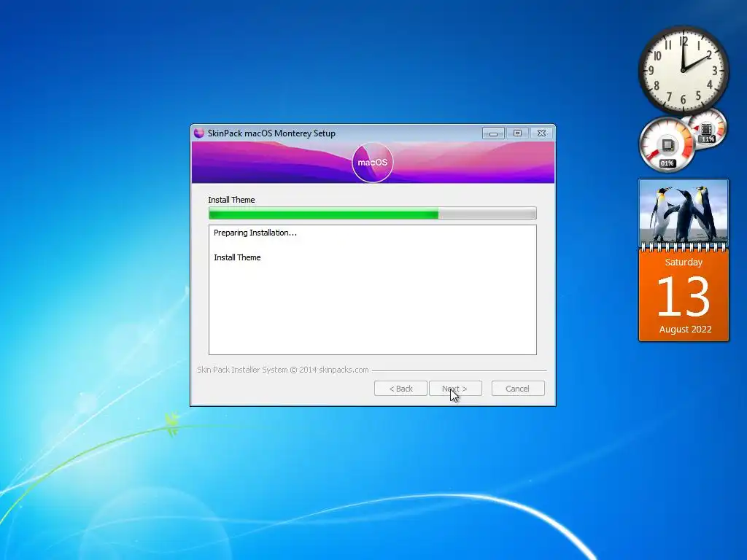Click the analog clock desktop gadget
The height and width of the screenshot is (560, 747).
click(683, 71)
